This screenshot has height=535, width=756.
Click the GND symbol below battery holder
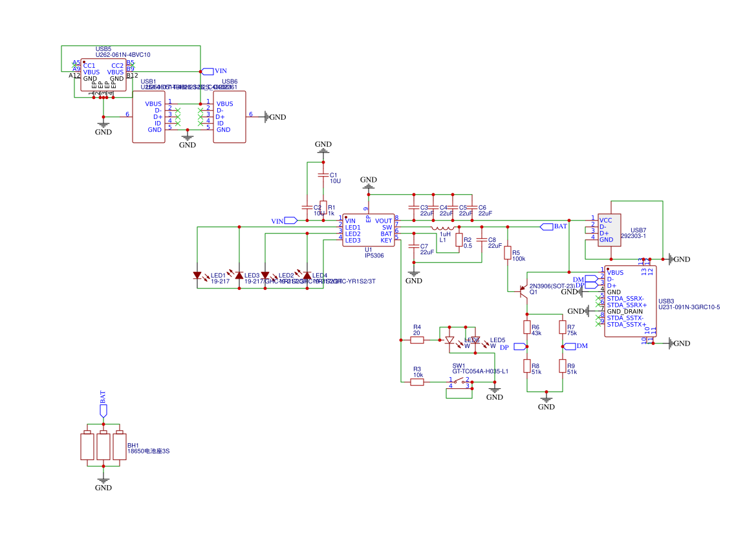tap(103, 482)
